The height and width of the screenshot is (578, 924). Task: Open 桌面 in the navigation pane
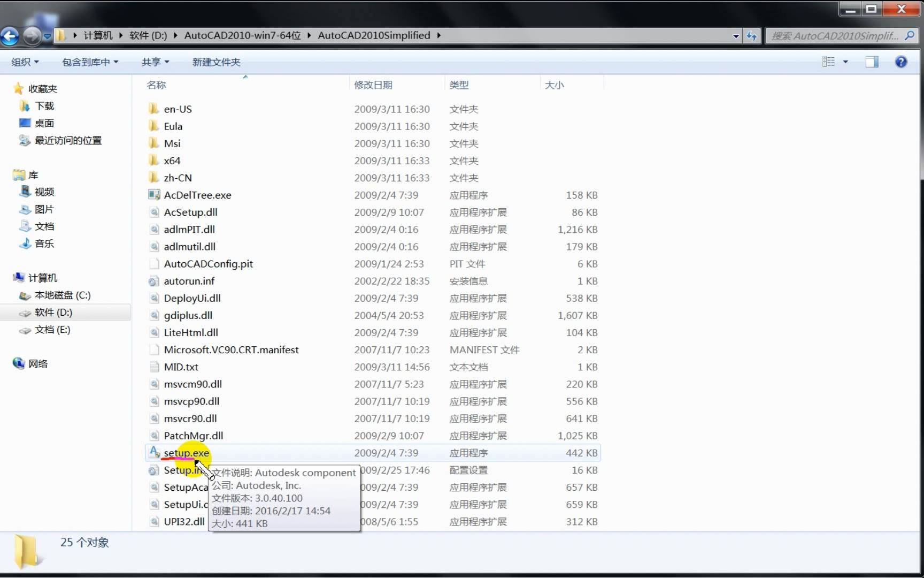point(44,123)
